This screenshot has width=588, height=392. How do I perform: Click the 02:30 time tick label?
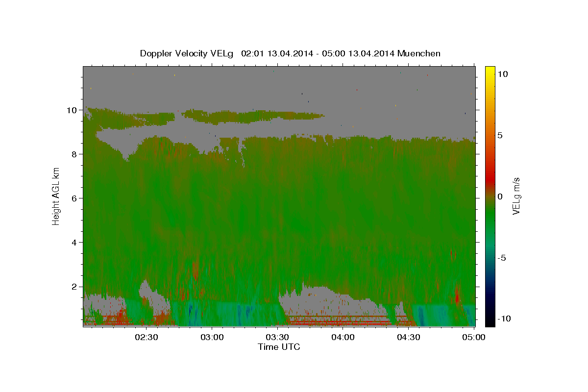pos(147,337)
